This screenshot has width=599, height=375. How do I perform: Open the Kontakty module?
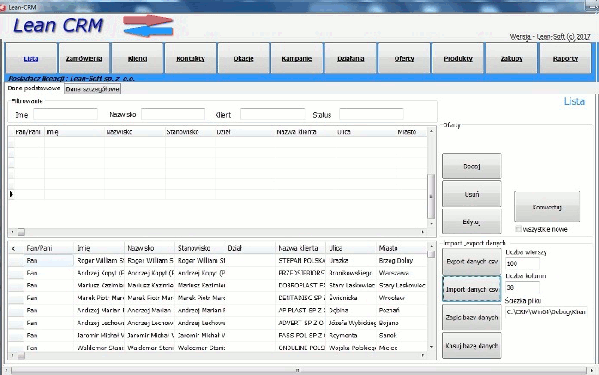[190, 58]
